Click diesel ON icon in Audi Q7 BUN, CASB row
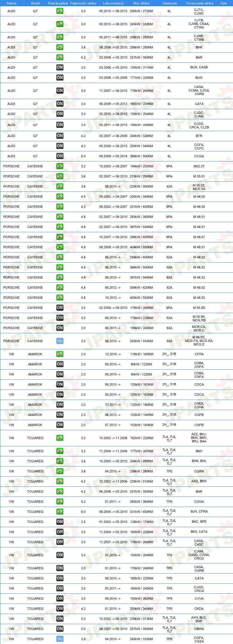This screenshot has width=233, height=644. tap(60, 67)
